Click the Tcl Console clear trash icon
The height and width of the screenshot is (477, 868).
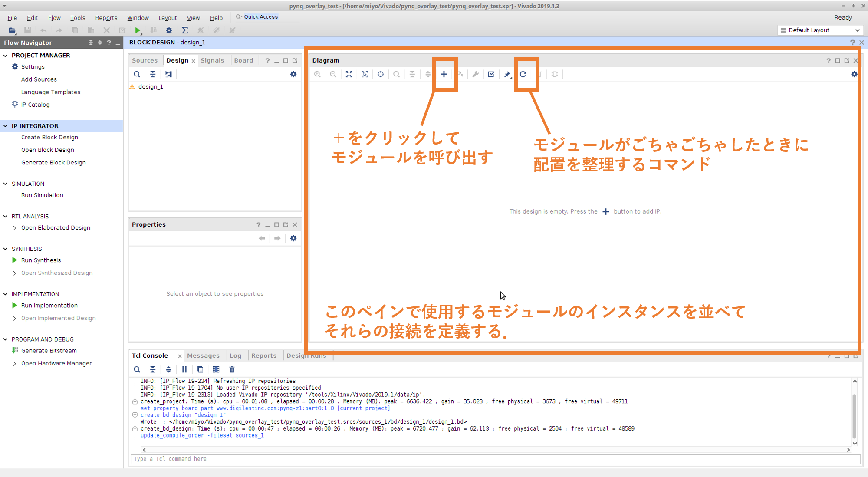tap(232, 369)
